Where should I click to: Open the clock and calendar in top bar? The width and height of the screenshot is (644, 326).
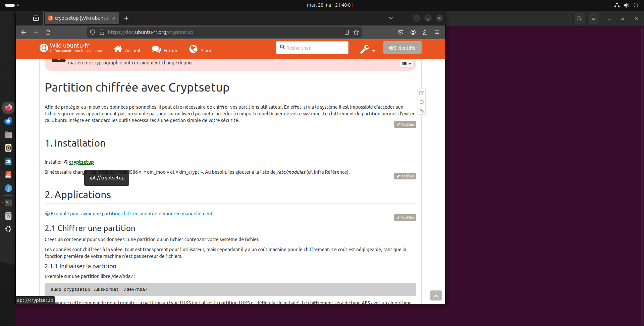(x=330, y=5)
